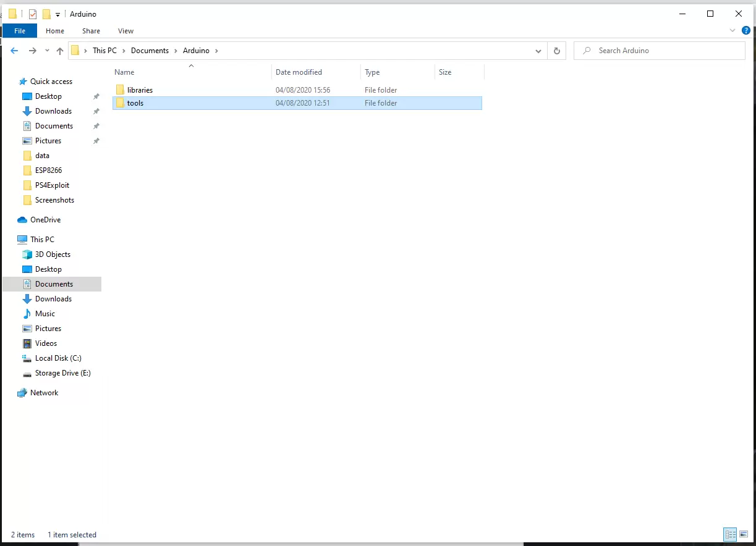Screen dimensions: 756x546
Task: Open the address bar history dropdown
Action: pyautogui.click(x=538, y=51)
